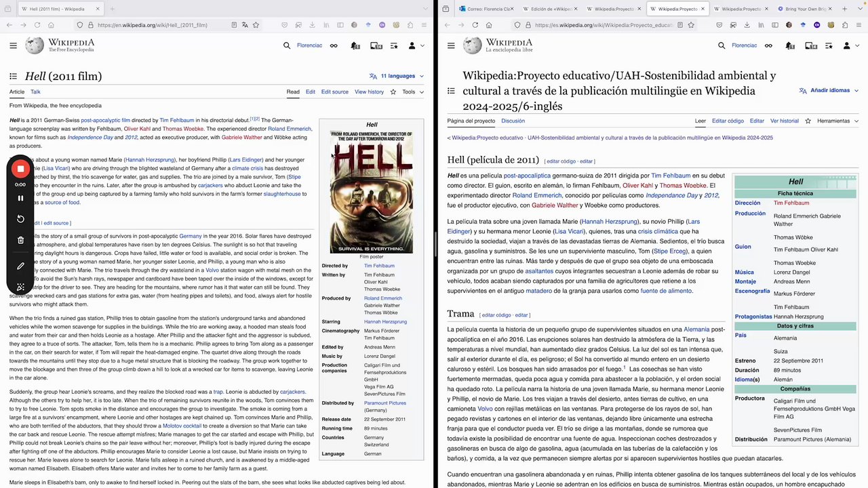Stop the screen recording with the red button

coord(20,169)
